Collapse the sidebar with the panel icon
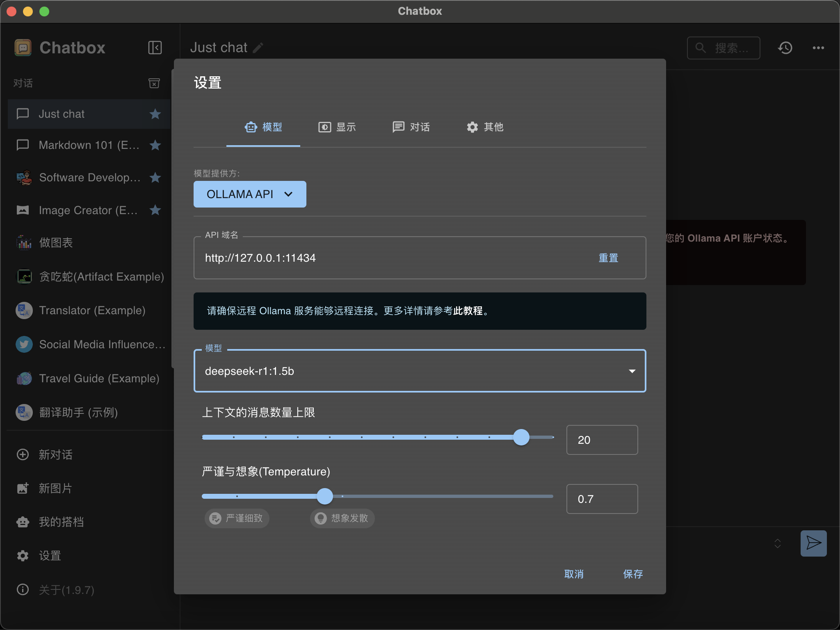Screen dimensions: 840x630 pyautogui.click(x=155, y=48)
